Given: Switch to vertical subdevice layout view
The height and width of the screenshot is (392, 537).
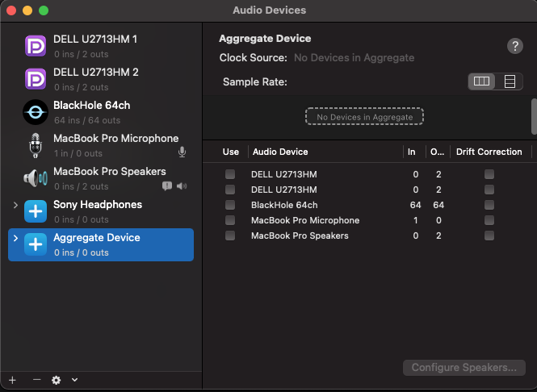Looking at the screenshot, I should point(510,81).
